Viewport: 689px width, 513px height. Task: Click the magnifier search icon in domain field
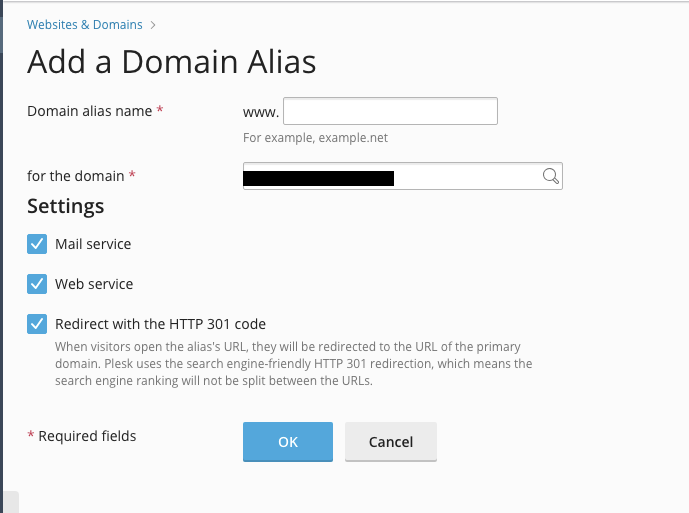(550, 176)
